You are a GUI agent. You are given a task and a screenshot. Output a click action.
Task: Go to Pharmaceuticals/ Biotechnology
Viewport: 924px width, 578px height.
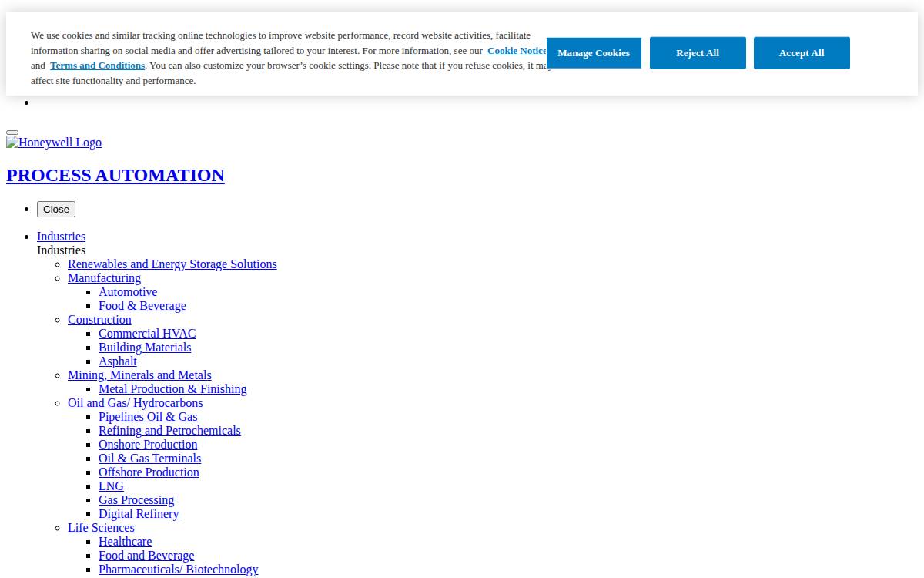[x=179, y=570]
